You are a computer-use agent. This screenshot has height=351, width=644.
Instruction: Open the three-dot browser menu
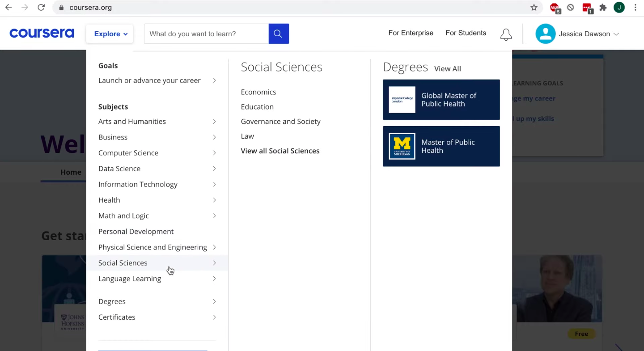tap(636, 7)
